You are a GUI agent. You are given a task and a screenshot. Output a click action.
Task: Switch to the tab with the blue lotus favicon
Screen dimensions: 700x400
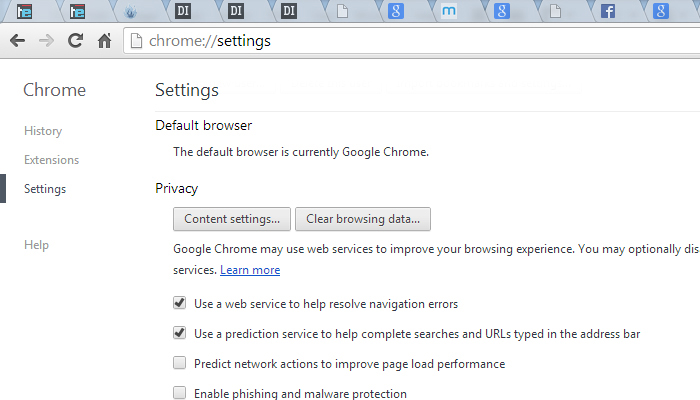coord(130,12)
